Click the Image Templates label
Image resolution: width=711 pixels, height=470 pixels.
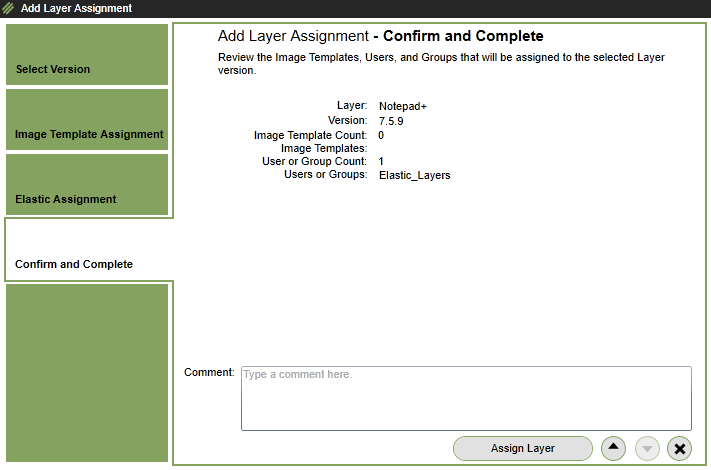[324, 148]
